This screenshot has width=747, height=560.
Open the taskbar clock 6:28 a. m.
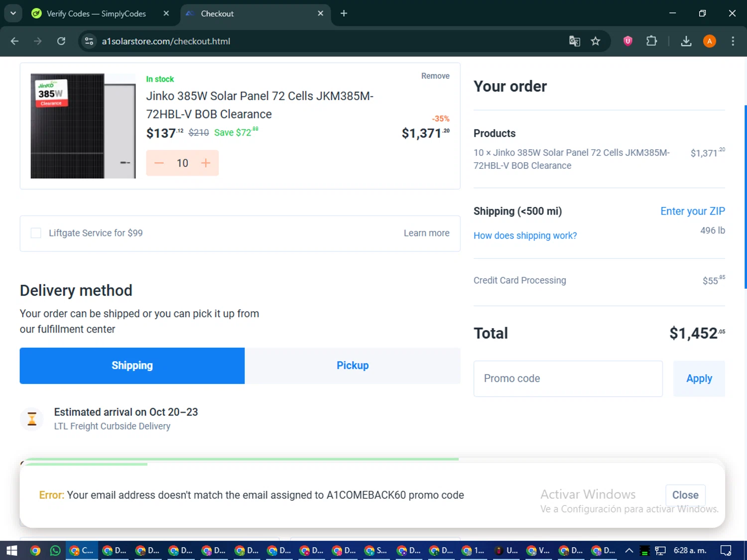coord(690,551)
